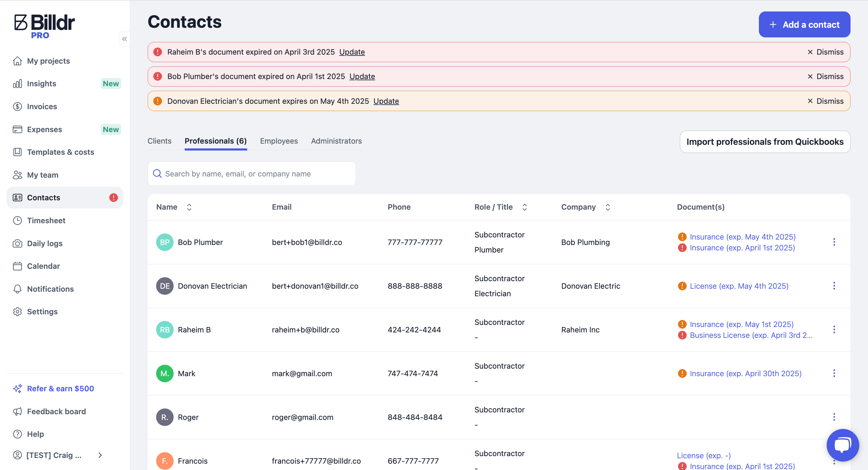Open Calendar icon in sidebar
The height and width of the screenshot is (470, 868).
(x=17, y=266)
